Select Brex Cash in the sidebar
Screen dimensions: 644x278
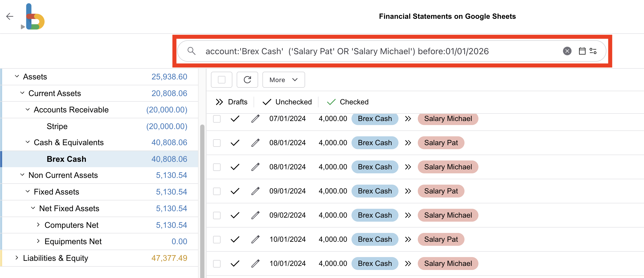click(x=67, y=159)
